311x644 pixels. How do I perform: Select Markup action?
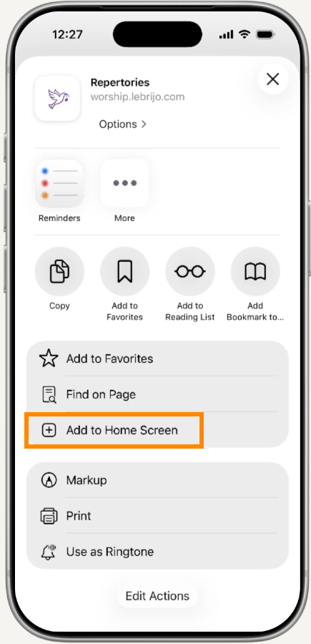[157, 480]
